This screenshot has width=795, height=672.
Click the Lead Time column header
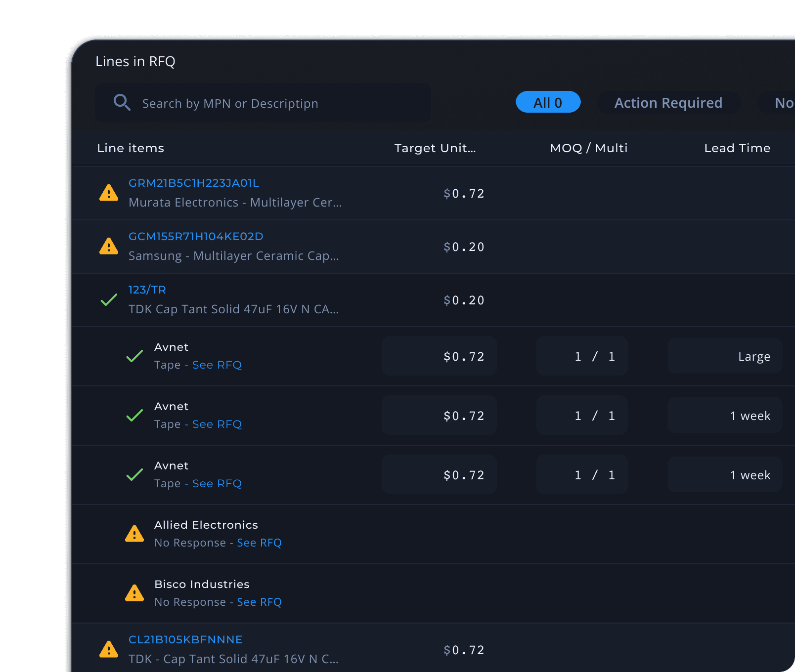(x=737, y=148)
